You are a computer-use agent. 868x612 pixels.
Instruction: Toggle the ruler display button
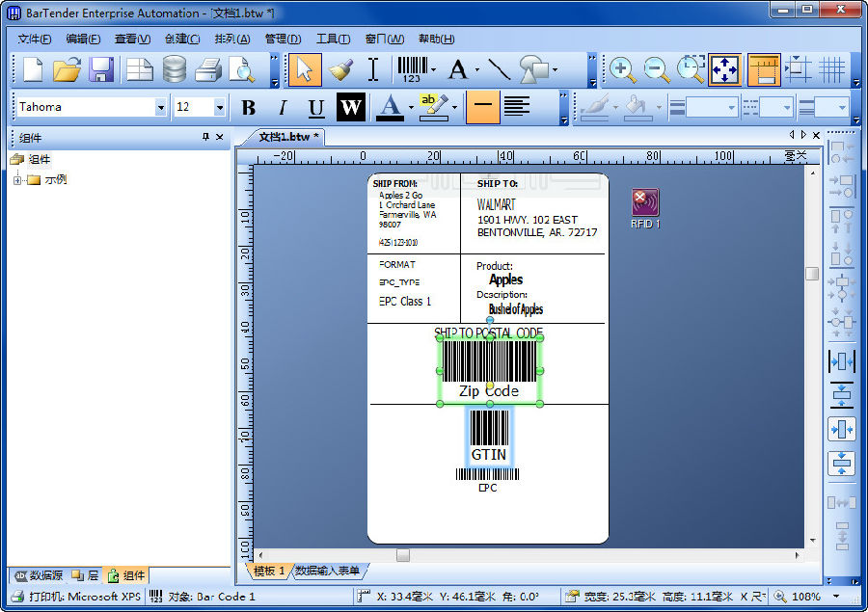click(764, 69)
